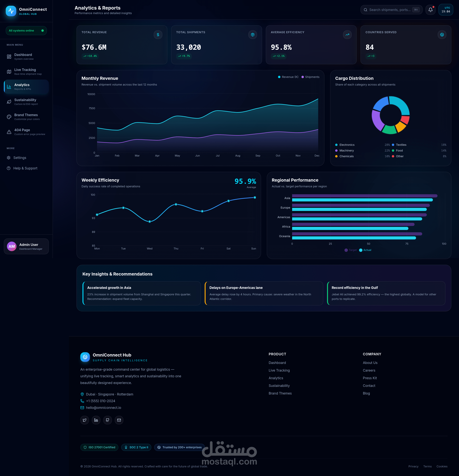Click the Machinery purple legend dot
459x476 pixels.
click(336, 151)
